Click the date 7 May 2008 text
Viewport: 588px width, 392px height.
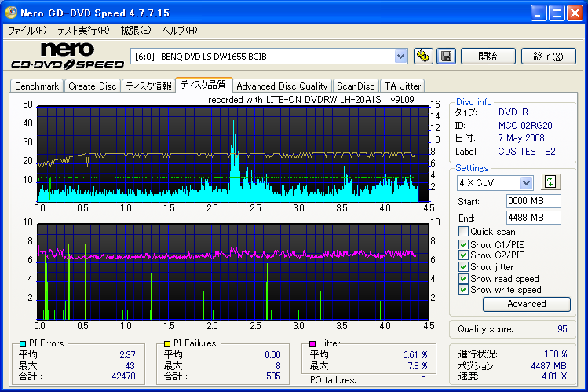pyautogui.click(x=520, y=138)
